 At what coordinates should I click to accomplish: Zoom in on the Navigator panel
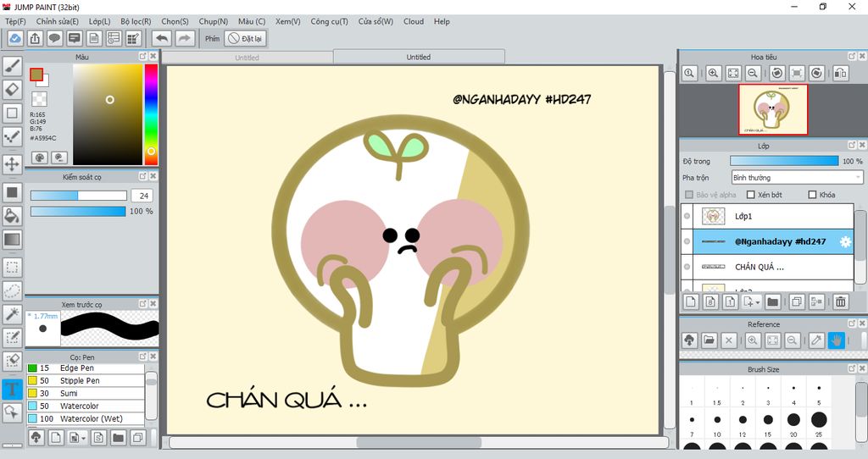[714, 73]
